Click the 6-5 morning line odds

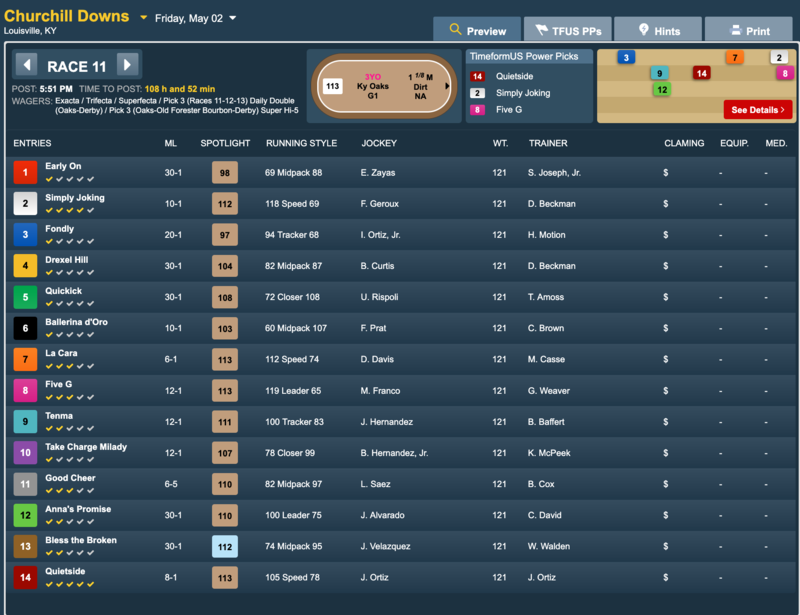tap(171, 484)
